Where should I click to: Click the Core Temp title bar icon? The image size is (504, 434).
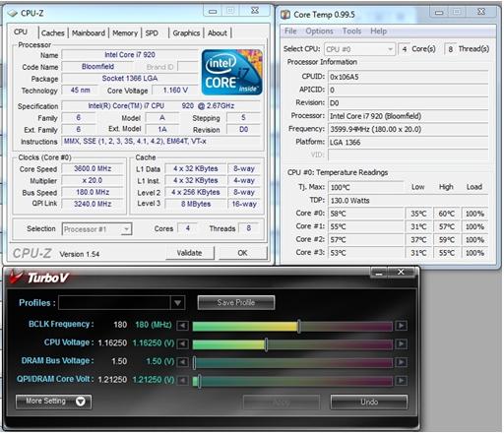point(285,15)
